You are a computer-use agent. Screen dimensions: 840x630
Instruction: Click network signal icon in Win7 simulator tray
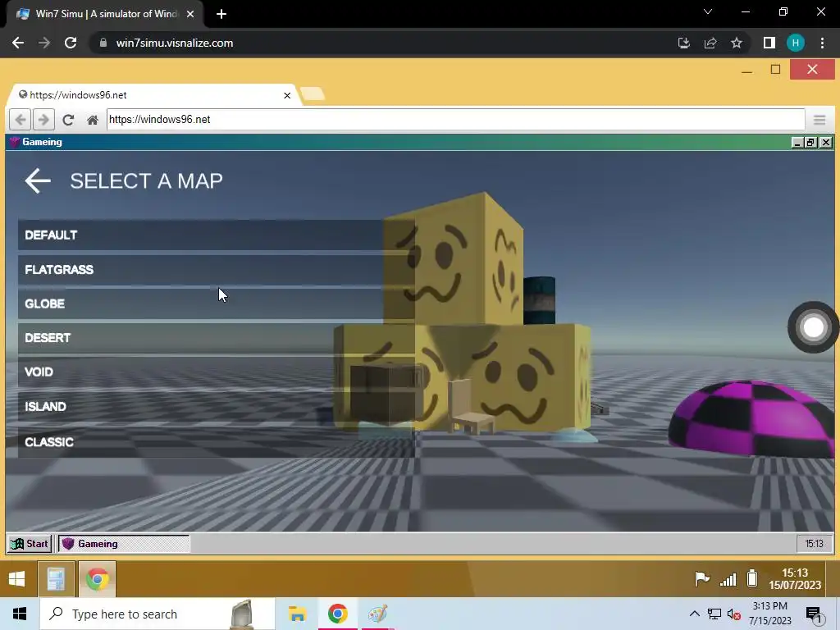728,579
